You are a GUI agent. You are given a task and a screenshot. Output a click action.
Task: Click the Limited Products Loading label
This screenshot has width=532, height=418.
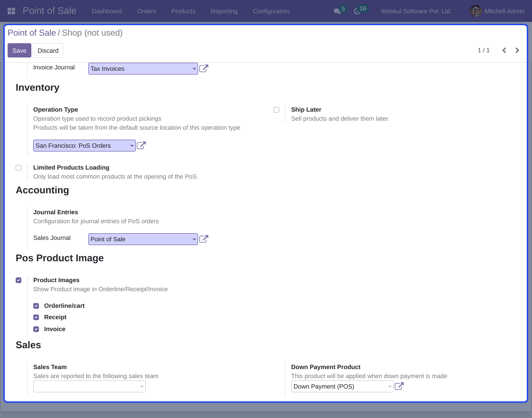(x=71, y=168)
